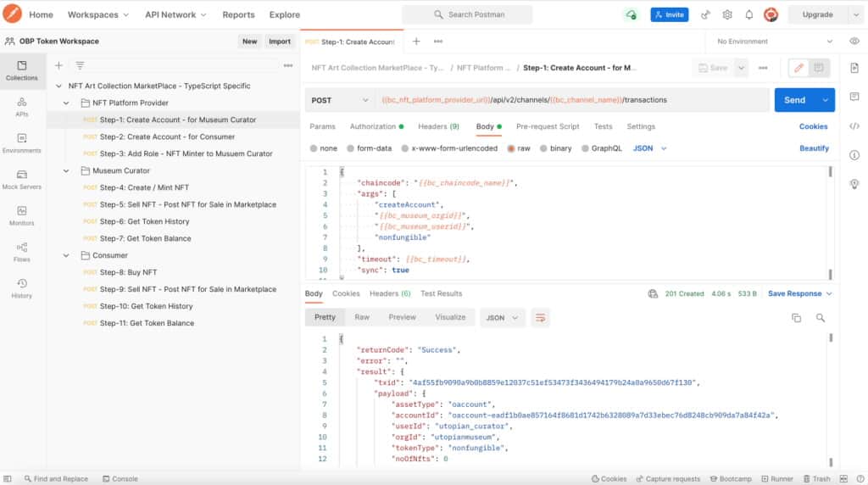The height and width of the screenshot is (485, 868).
Task: Open the response JSON format dropdown
Action: (502, 318)
